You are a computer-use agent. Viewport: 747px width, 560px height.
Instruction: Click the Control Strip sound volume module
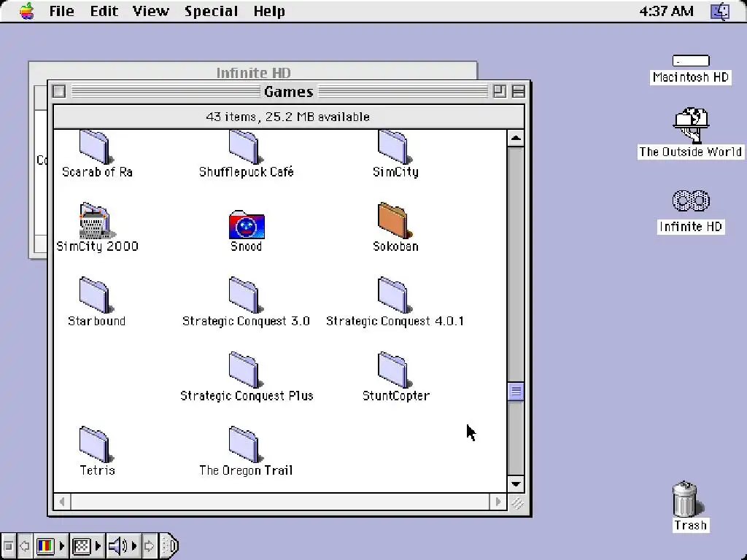pyautogui.click(x=123, y=545)
